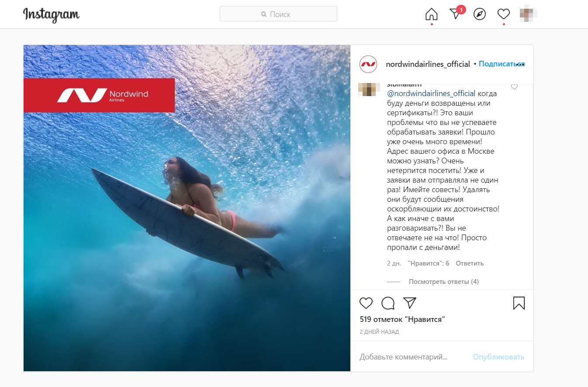Share the post with the paper plane icon
588x387 pixels.
coord(409,303)
